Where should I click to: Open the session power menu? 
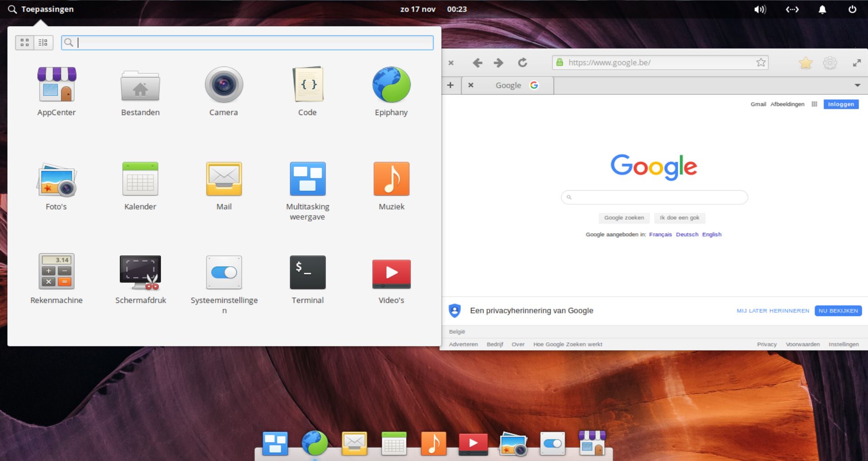[852, 10]
